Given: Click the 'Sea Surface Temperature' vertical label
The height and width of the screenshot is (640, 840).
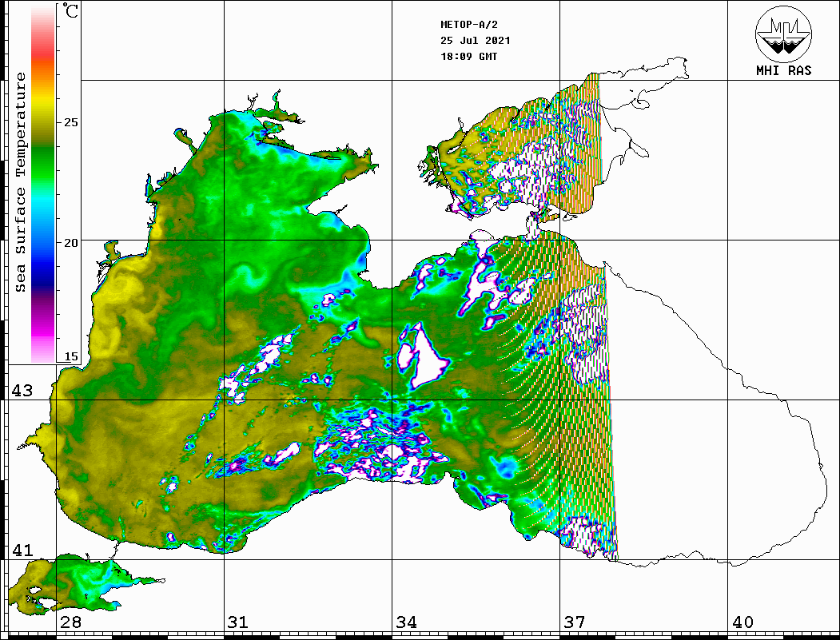Looking at the screenshot, I should (20, 182).
